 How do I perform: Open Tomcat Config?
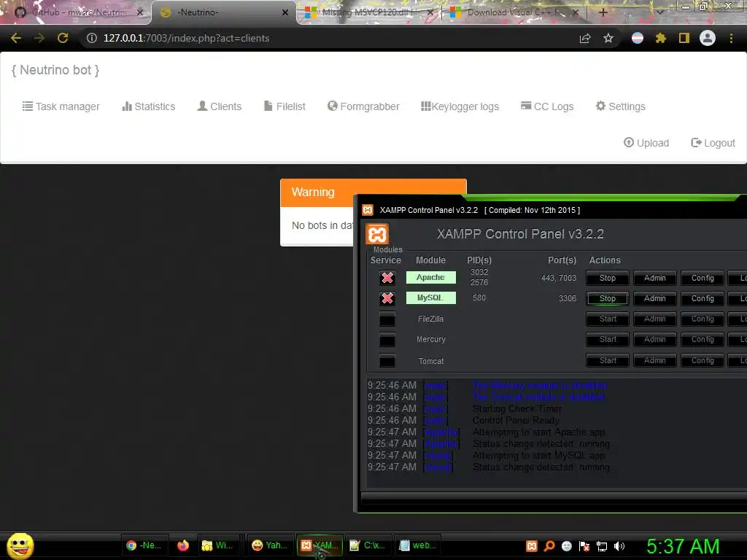(703, 360)
